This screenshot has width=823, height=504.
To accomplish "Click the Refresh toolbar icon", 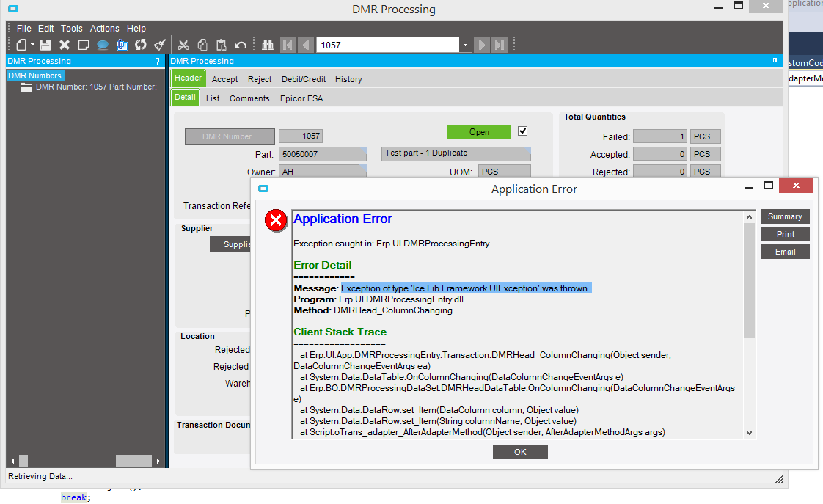I will click(x=141, y=45).
